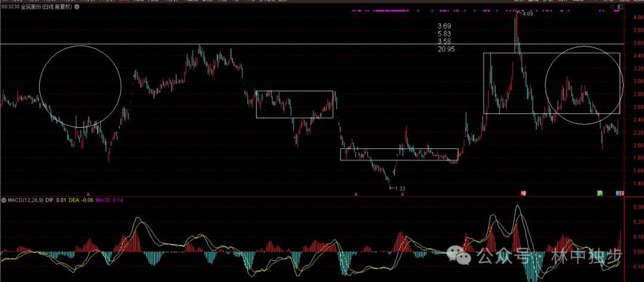The width and height of the screenshot is (644, 282).
Task: Click the leftmost triangle info marker on time axis
Action: click(88, 194)
